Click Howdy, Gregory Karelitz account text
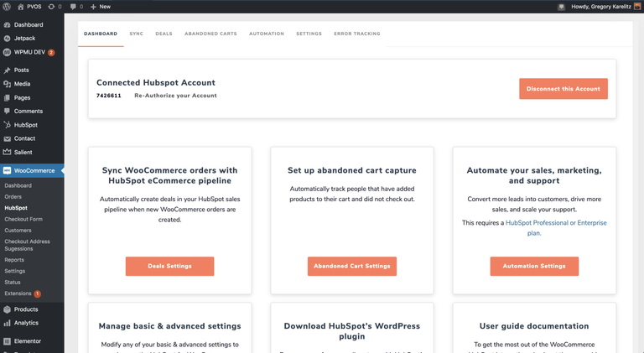Image resolution: width=644 pixels, height=353 pixels. pyautogui.click(x=601, y=7)
